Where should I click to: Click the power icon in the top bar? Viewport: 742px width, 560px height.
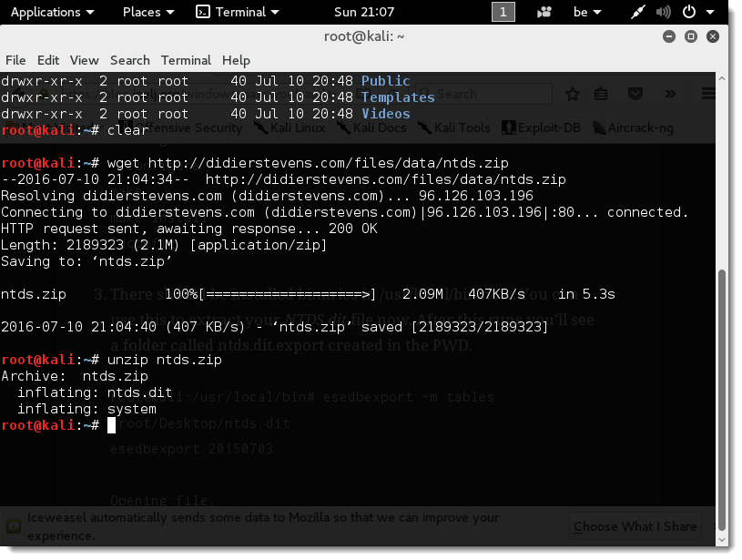pos(687,12)
